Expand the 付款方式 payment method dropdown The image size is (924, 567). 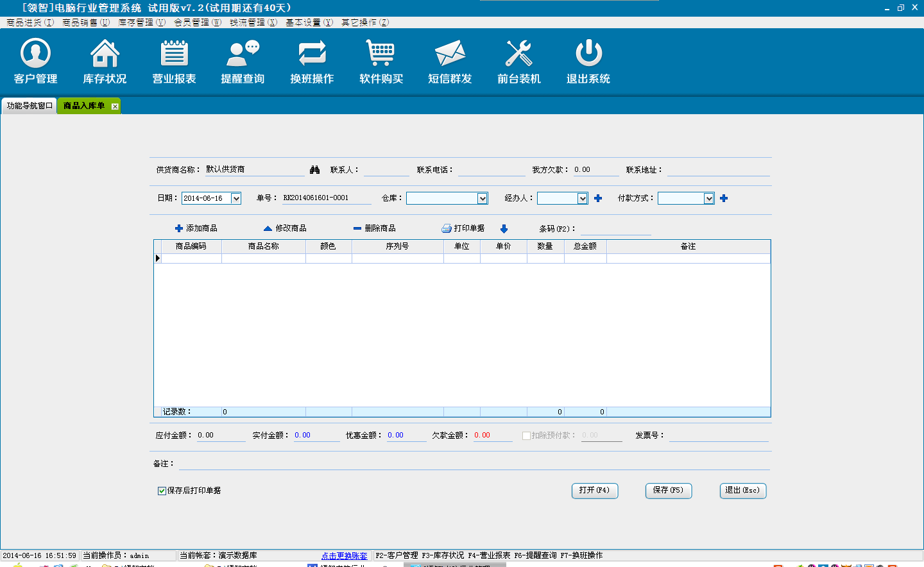pos(709,199)
